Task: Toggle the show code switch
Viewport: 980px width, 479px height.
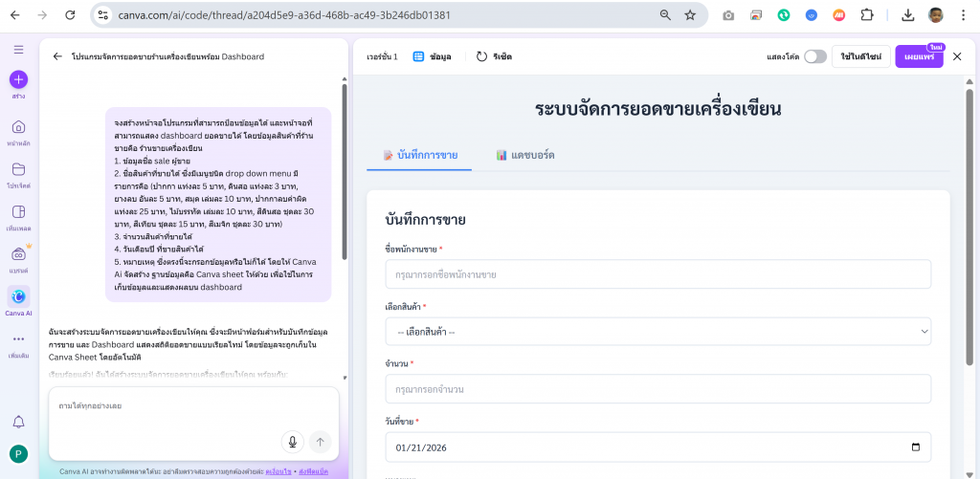Action: click(x=814, y=56)
